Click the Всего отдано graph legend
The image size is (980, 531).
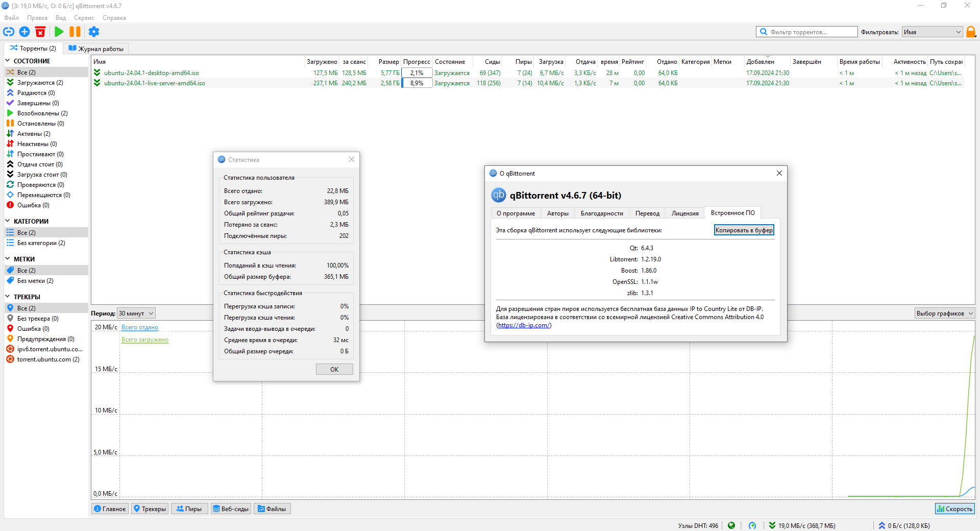tap(140, 327)
